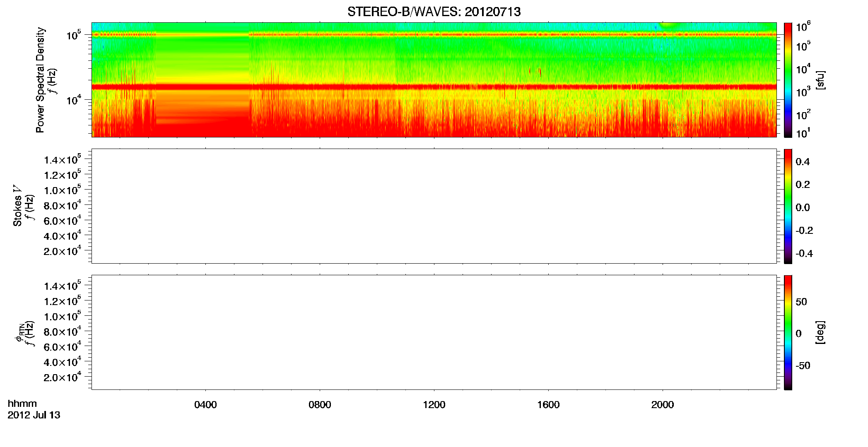The height and width of the screenshot is (447, 868).
Task: Click the Stokes V color bar
Action: click(x=788, y=206)
